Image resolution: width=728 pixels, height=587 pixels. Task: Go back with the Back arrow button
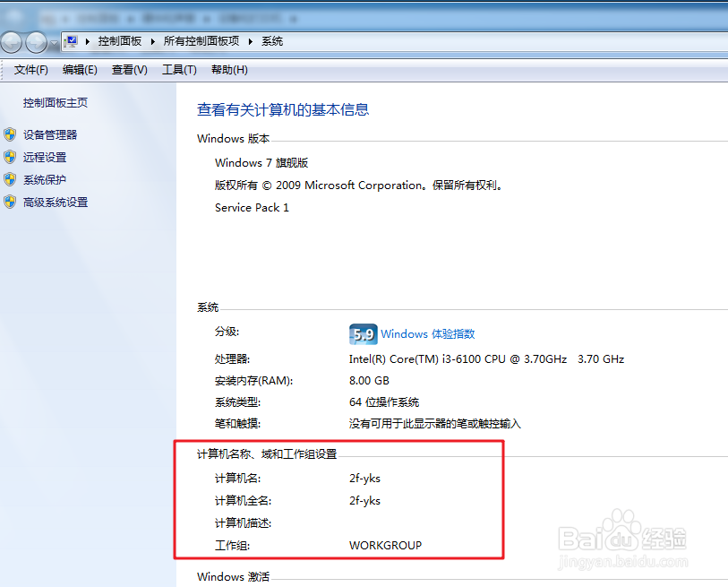[x=11, y=43]
